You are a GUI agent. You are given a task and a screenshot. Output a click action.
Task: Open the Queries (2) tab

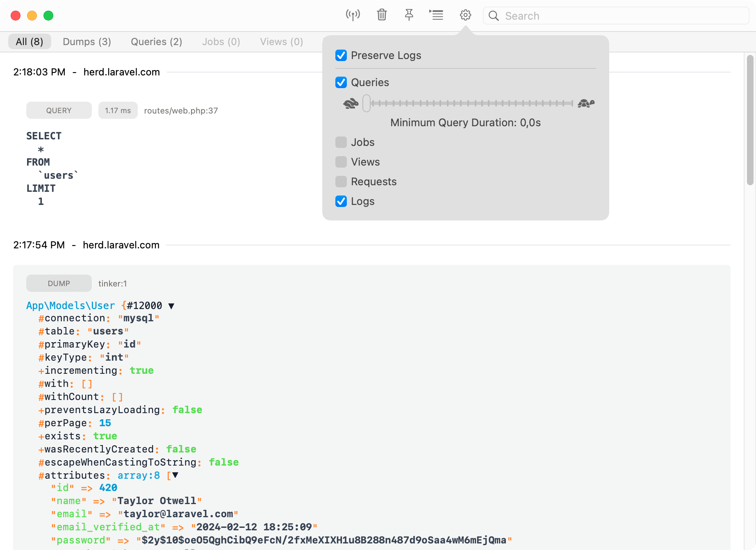156,42
